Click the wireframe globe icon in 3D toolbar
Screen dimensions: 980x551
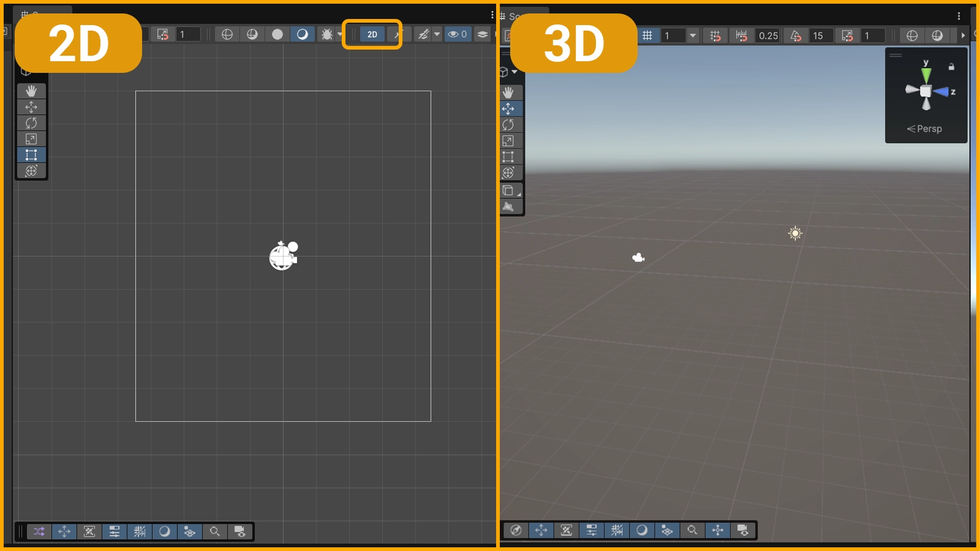point(912,36)
